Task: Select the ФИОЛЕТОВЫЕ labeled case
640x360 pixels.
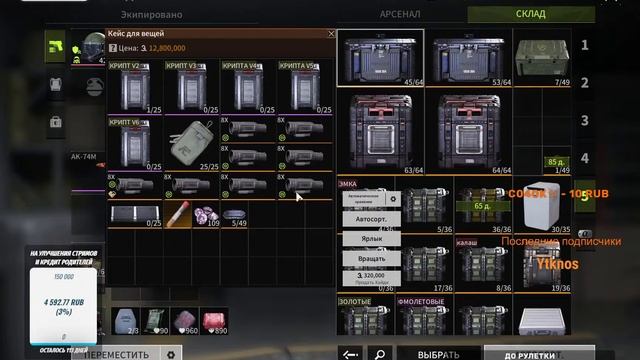Action: (424, 315)
